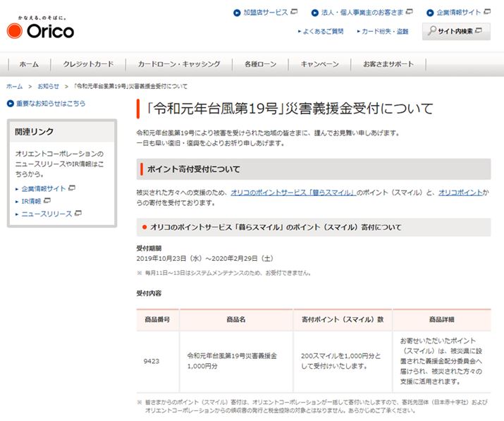This screenshot has height=421, width=504.
Task: Click external window icon after 法人・個人事業主のお客さま
Action: (409, 12)
